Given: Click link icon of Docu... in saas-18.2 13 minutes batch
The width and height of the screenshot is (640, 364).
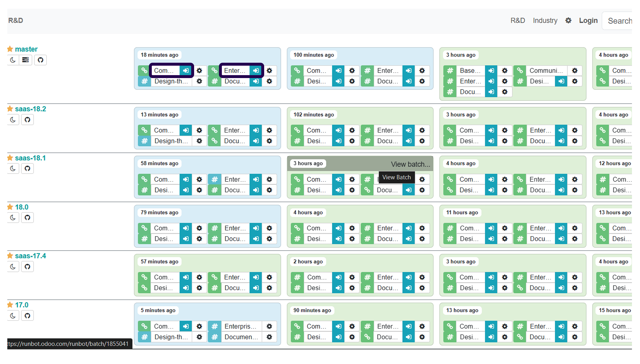Looking at the screenshot, I should pos(214,141).
